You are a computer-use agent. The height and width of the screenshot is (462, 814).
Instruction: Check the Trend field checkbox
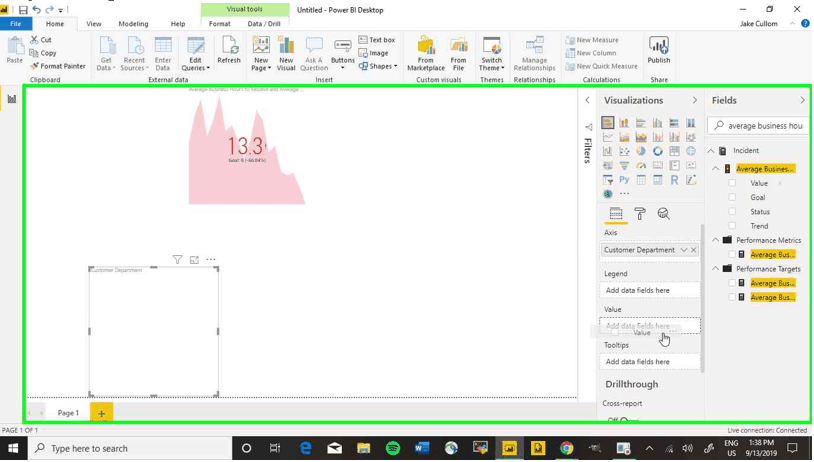click(x=732, y=226)
